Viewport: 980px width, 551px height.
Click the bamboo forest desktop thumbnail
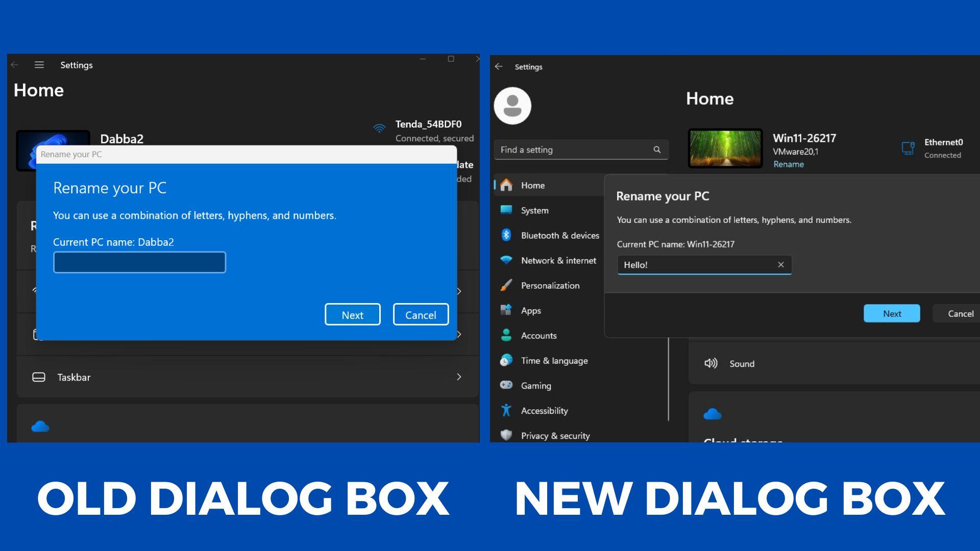(725, 148)
